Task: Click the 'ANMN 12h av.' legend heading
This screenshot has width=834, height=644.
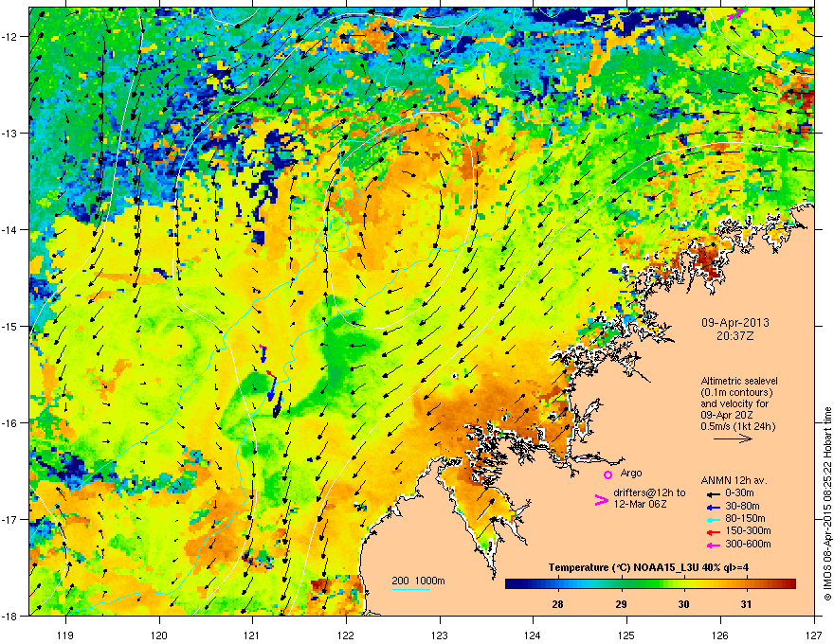Action: [734, 480]
